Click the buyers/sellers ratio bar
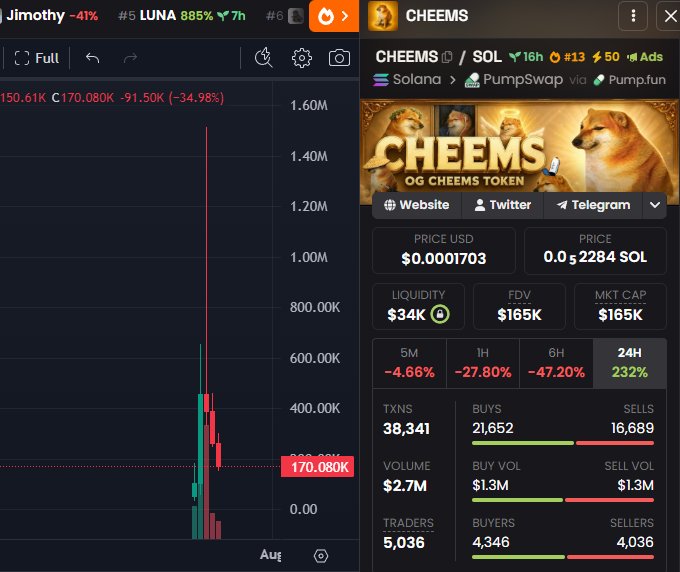This screenshot has width=680, height=572. (x=563, y=557)
